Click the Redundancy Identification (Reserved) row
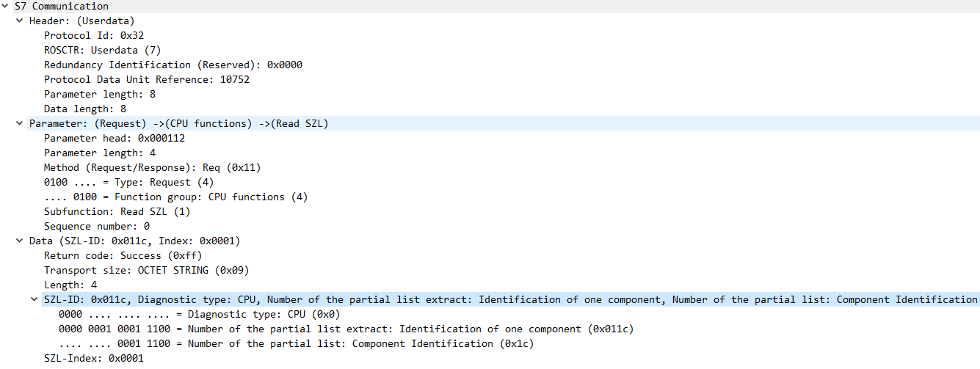 (173, 65)
